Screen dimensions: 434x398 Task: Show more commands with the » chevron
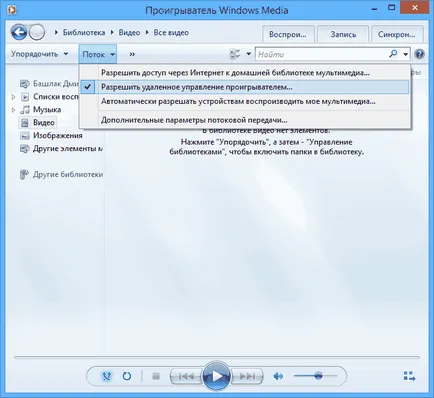point(132,54)
